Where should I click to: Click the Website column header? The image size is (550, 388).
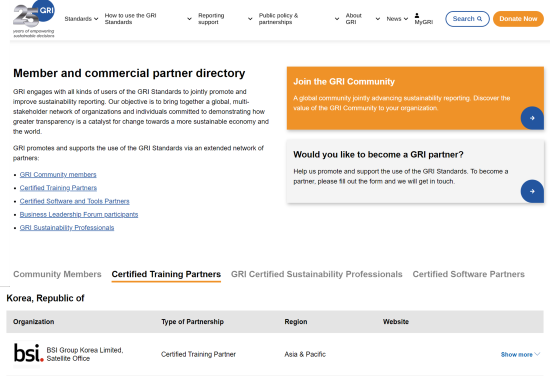pyautogui.click(x=396, y=322)
